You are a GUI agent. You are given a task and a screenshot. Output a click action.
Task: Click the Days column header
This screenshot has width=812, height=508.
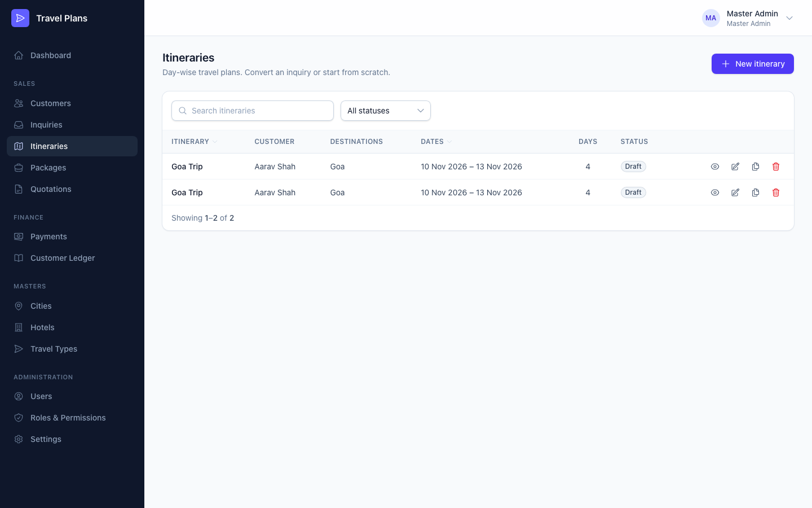pos(588,142)
